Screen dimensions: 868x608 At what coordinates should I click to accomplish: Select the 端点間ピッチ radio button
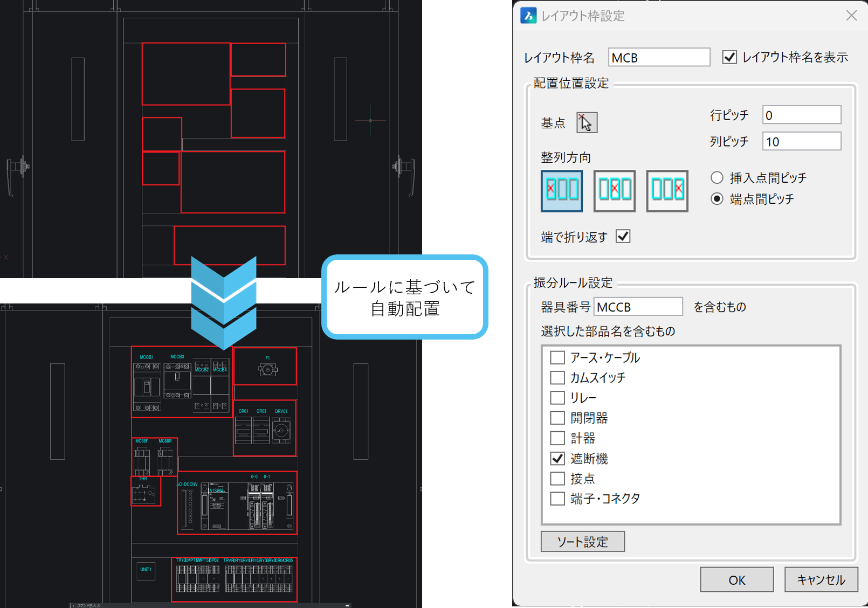[717, 198]
